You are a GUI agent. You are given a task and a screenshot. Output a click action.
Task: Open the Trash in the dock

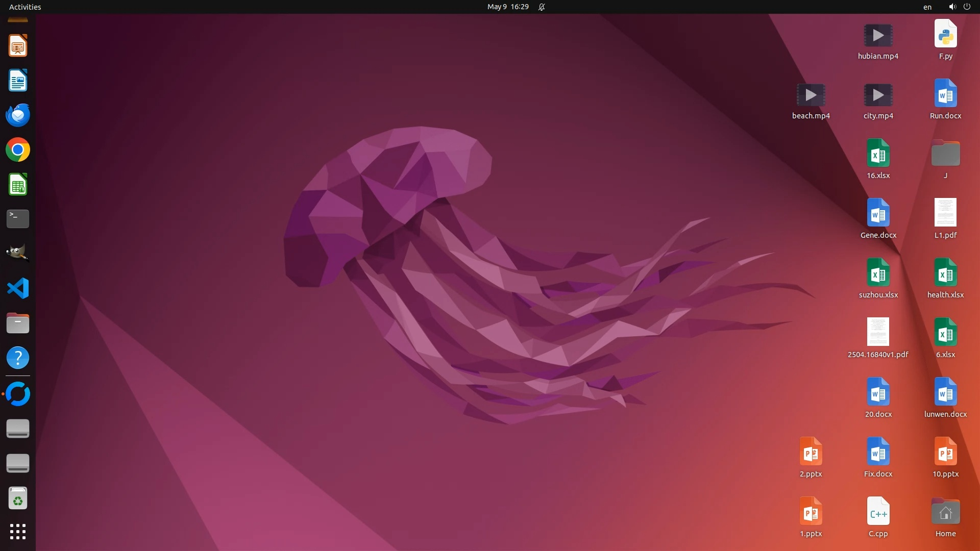tap(18, 498)
